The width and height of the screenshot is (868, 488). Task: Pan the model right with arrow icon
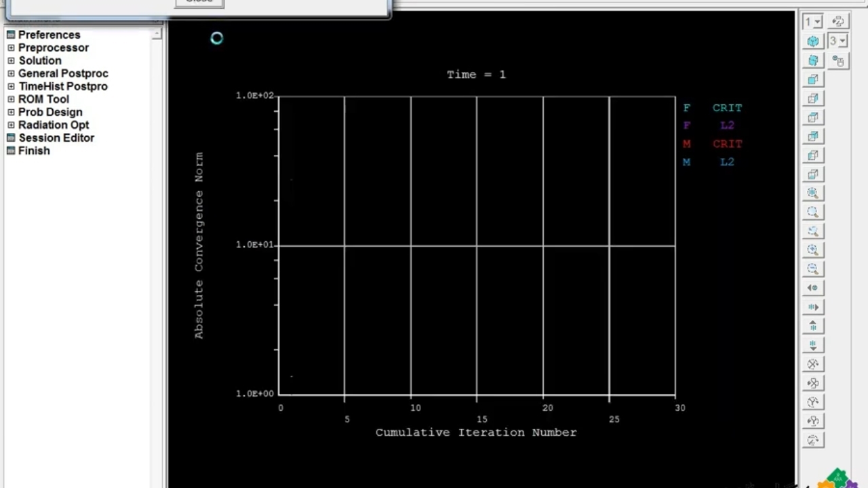pyautogui.click(x=813, y=307)
